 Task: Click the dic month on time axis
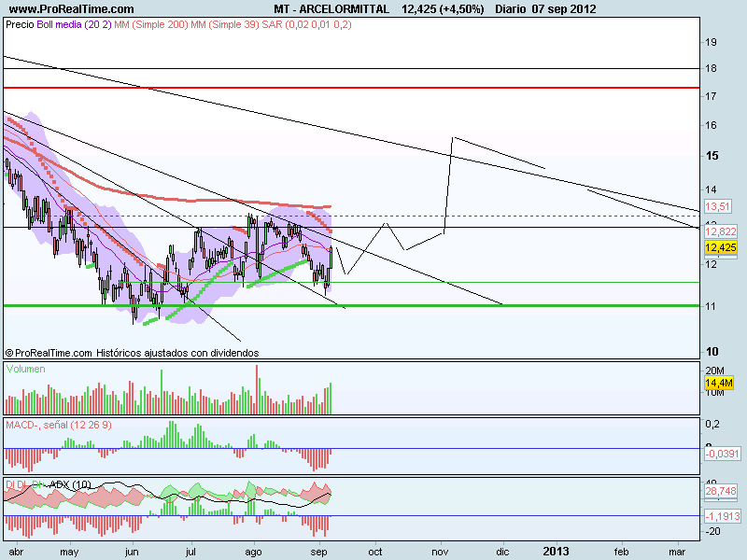click(502, 552)
